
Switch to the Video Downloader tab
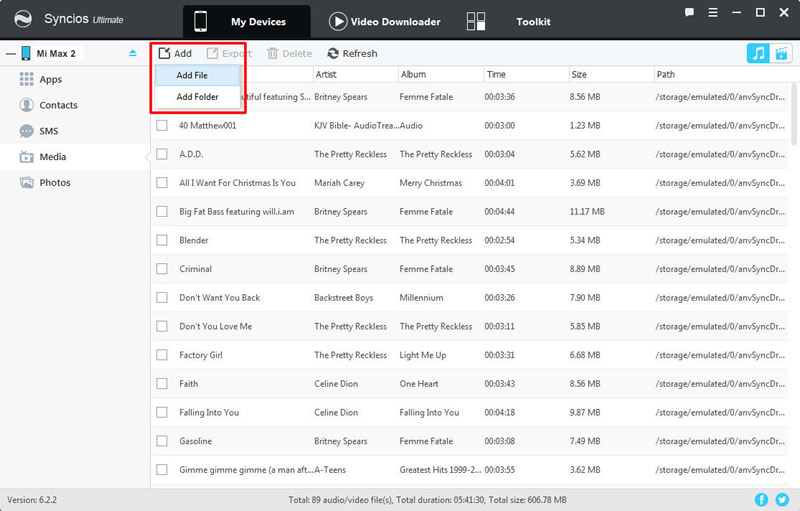pos(385,21)
